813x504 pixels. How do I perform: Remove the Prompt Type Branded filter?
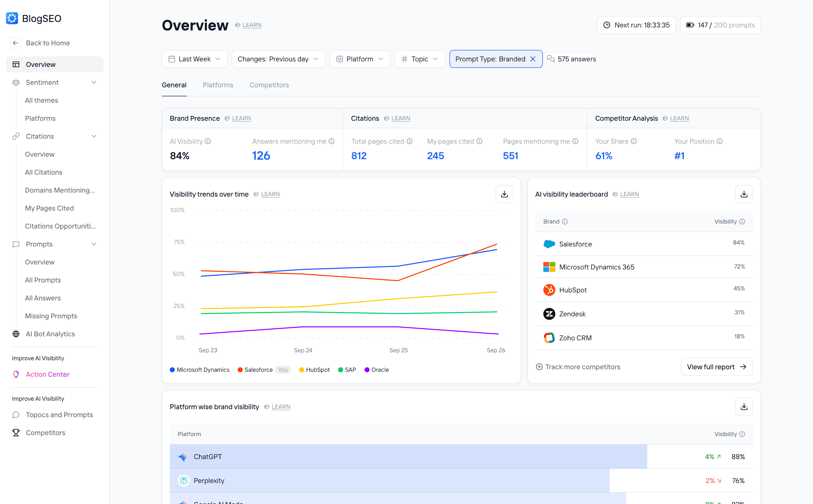(533, 59)
